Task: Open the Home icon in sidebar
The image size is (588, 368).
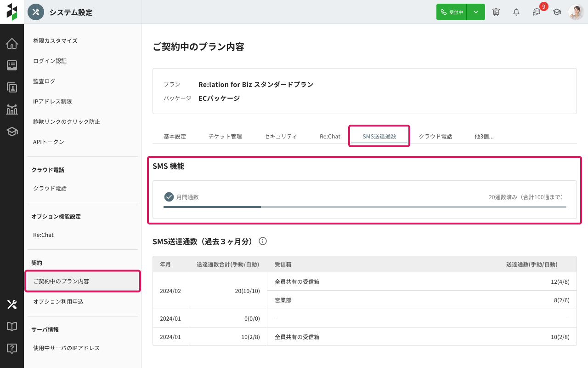Action: point(12,43)
